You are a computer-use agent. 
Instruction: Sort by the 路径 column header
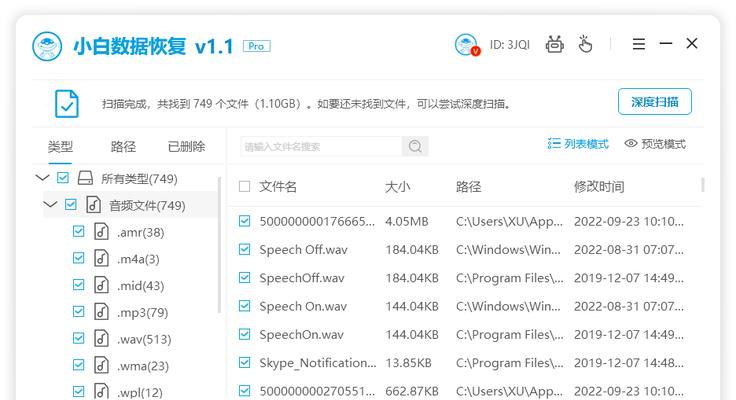coord(468,187)
